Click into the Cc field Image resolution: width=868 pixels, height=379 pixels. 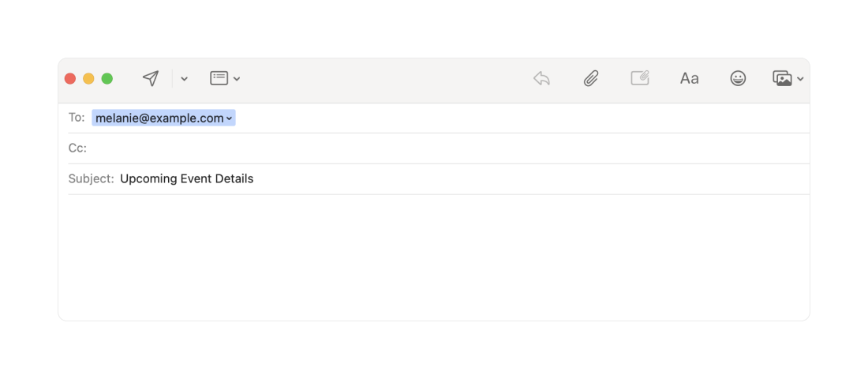448,148
